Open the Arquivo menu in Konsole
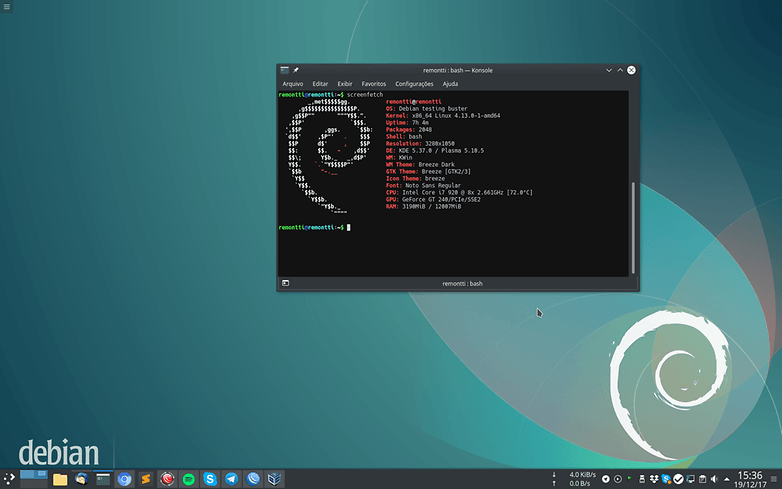 (x=293, y=84)
